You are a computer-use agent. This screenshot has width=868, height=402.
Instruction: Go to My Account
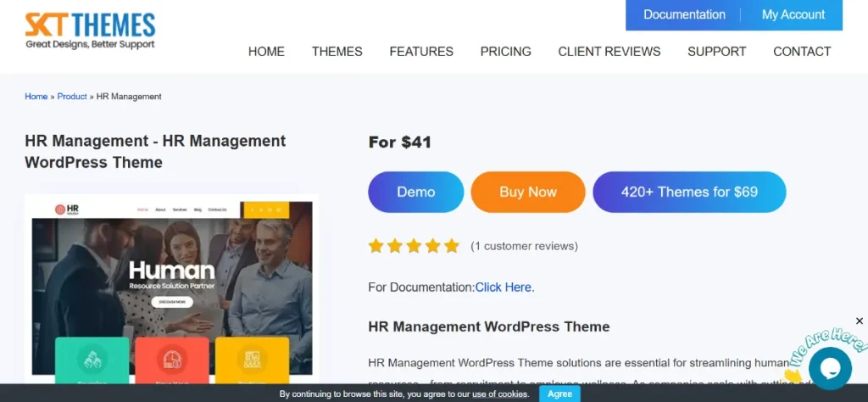click(x=793, y=15)
